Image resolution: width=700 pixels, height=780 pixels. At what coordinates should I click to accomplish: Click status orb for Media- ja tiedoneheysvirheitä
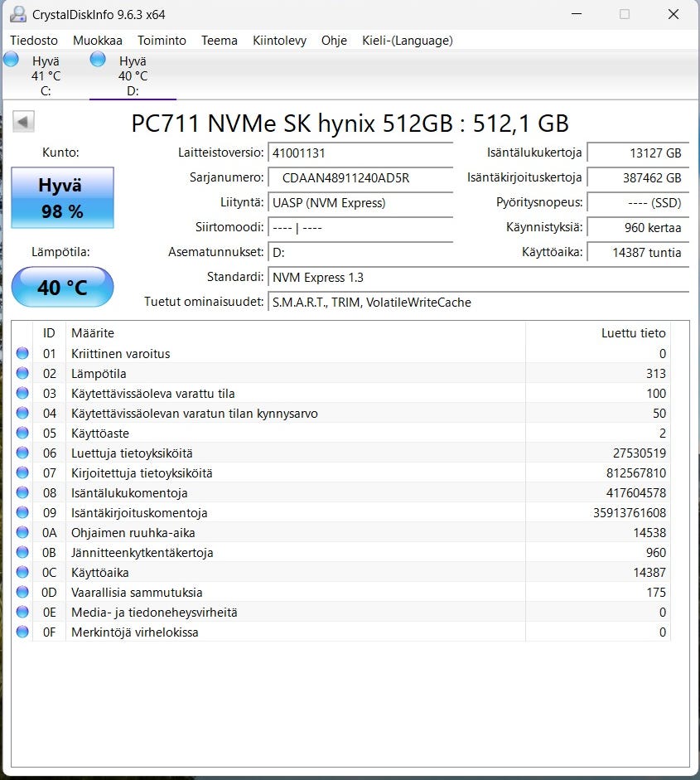tap(22, 612)
